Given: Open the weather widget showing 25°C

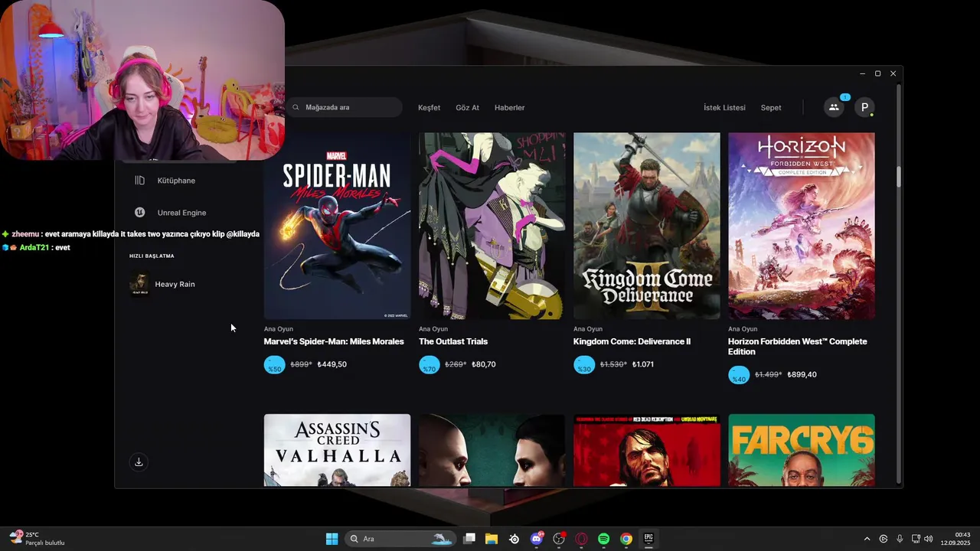Looking at the screenshot, I should point(37,539).
